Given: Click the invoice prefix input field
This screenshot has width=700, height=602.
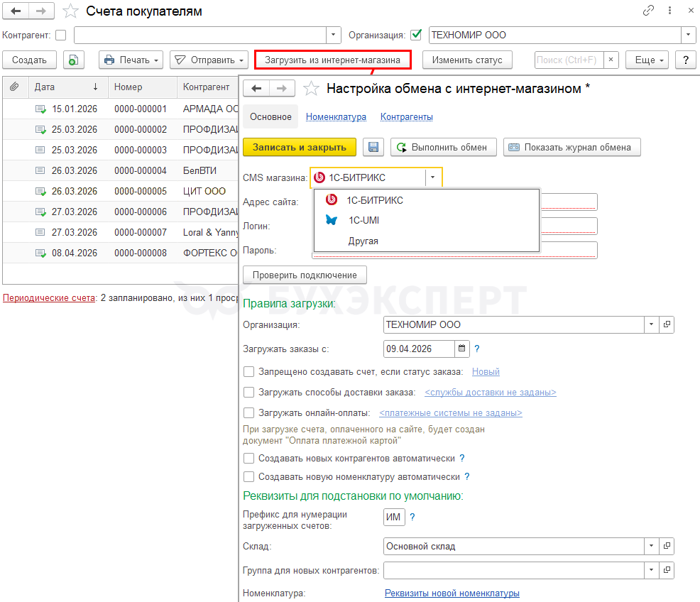Looking at the screenshot, I should click(394, 518).
